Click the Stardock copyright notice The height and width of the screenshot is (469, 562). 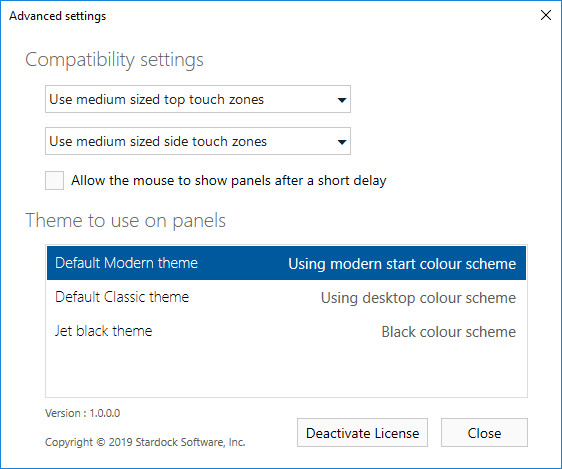pos(145,442)
